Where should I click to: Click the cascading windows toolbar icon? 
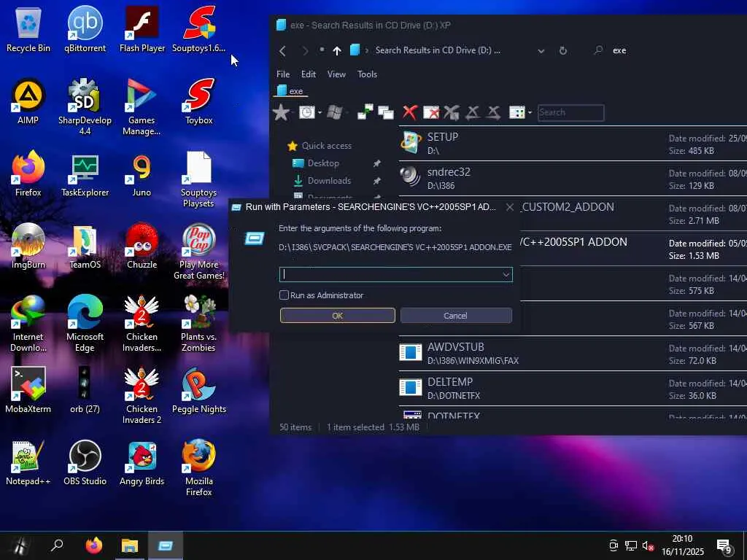[386, 113]
